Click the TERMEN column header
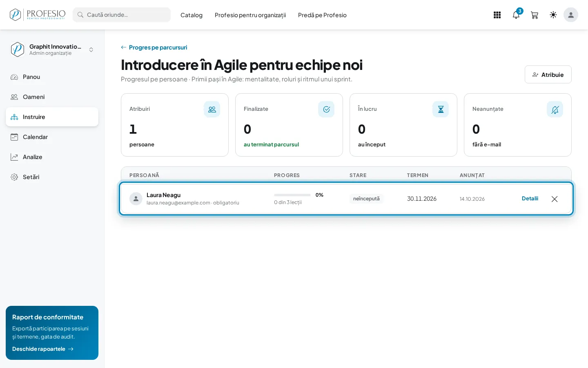 (417, 175)
